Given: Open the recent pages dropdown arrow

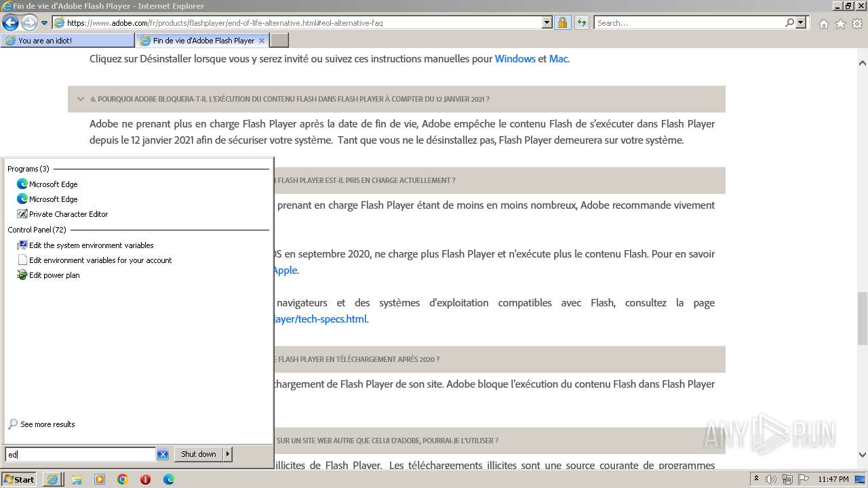Looking at the screenshot, I should tap(45, 23).
